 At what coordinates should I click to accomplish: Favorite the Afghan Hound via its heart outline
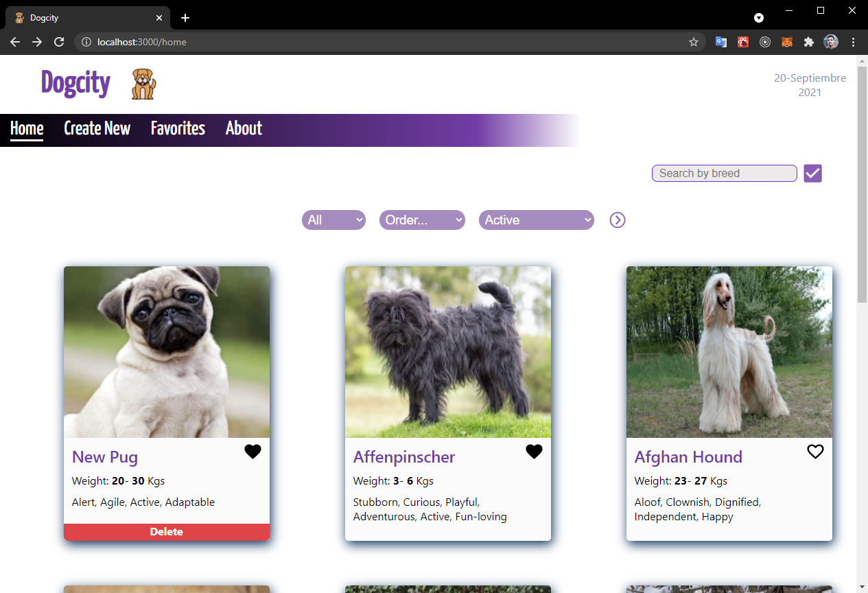tap(815, 451)
